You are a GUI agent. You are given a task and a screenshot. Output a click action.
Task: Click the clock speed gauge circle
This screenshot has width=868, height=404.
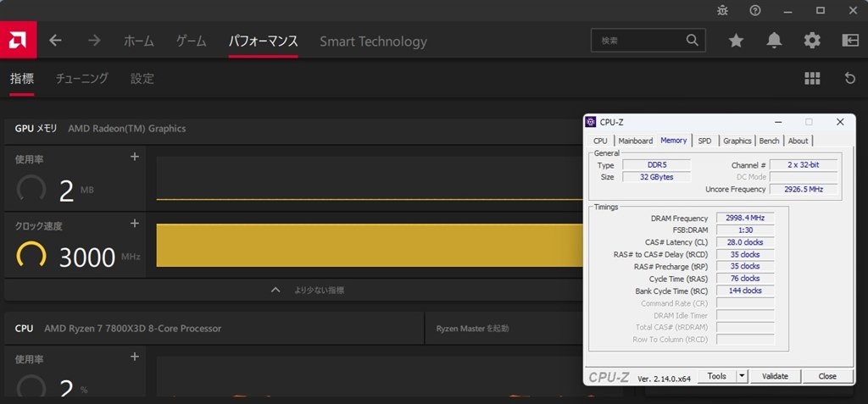pyautogui.click(x=31, y=255)
